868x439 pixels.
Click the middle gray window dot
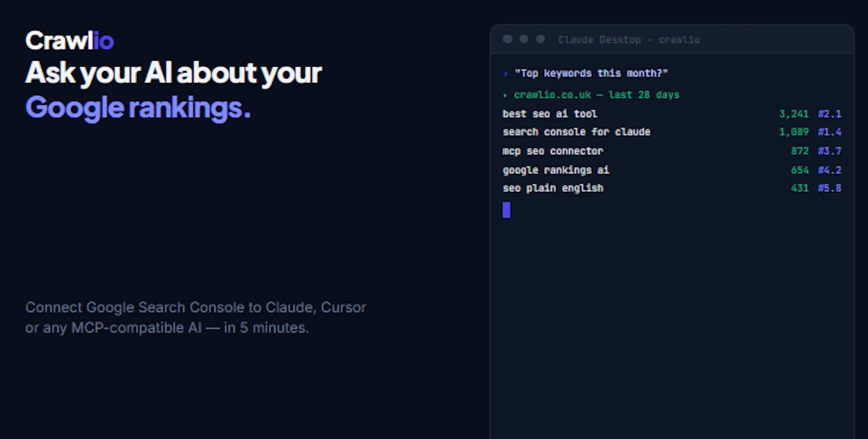point(524,39)
